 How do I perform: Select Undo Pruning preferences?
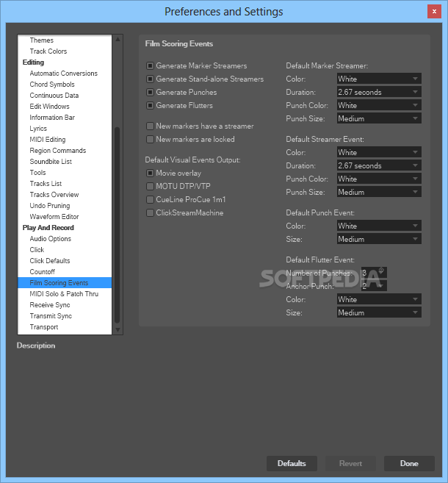pyautogui.click(x=50, y=206)
